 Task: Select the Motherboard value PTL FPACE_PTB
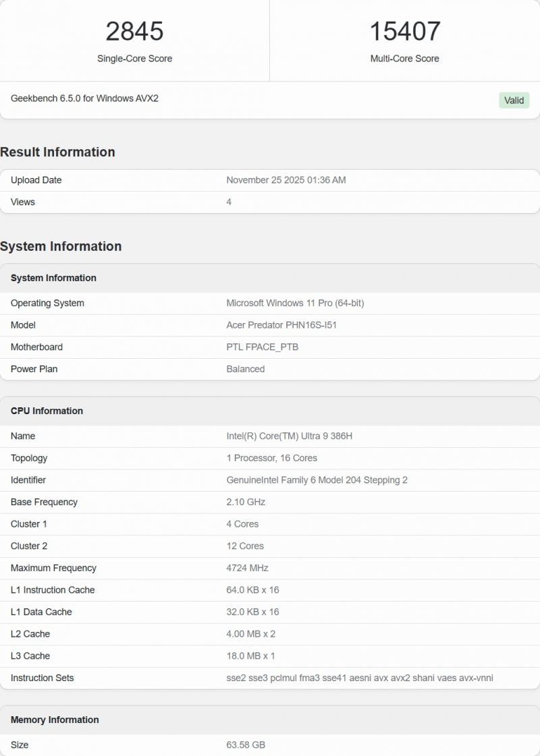point(261,347)
